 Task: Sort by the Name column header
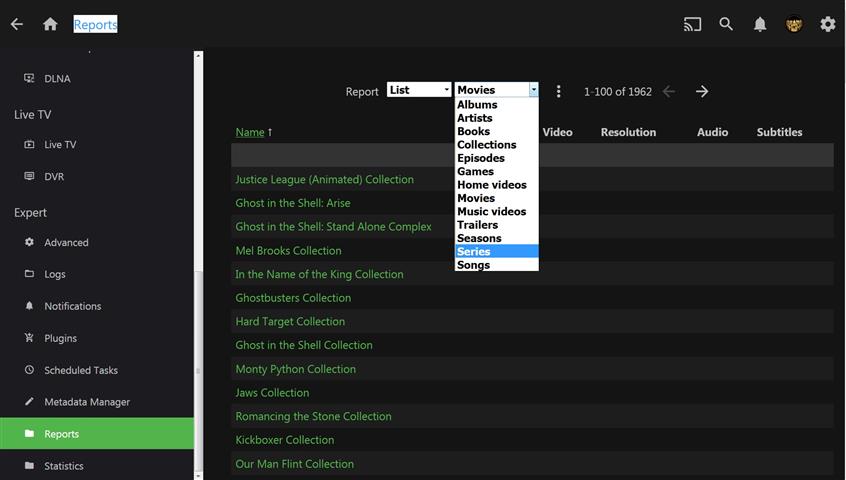[250, 132]
